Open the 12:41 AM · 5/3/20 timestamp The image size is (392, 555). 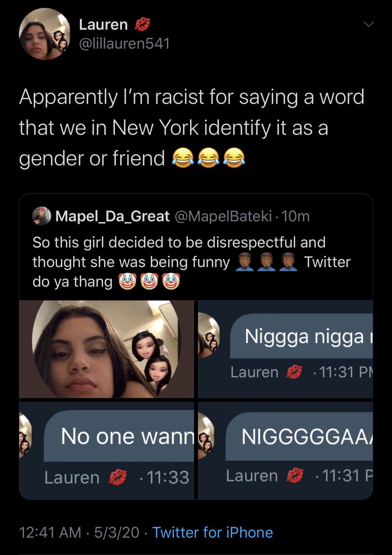[79, 532]
